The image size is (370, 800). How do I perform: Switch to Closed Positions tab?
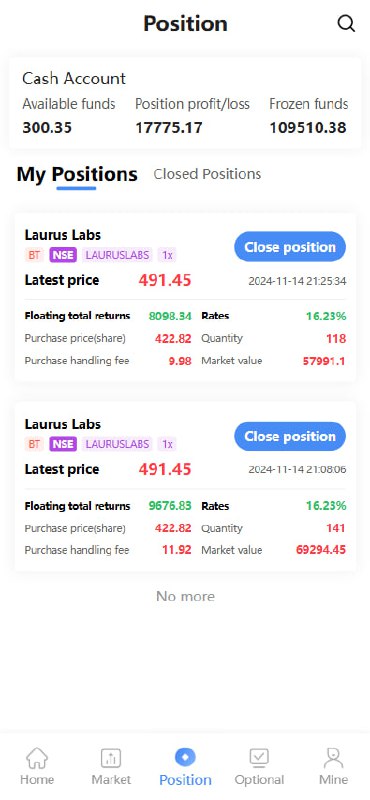pos(207,174)
